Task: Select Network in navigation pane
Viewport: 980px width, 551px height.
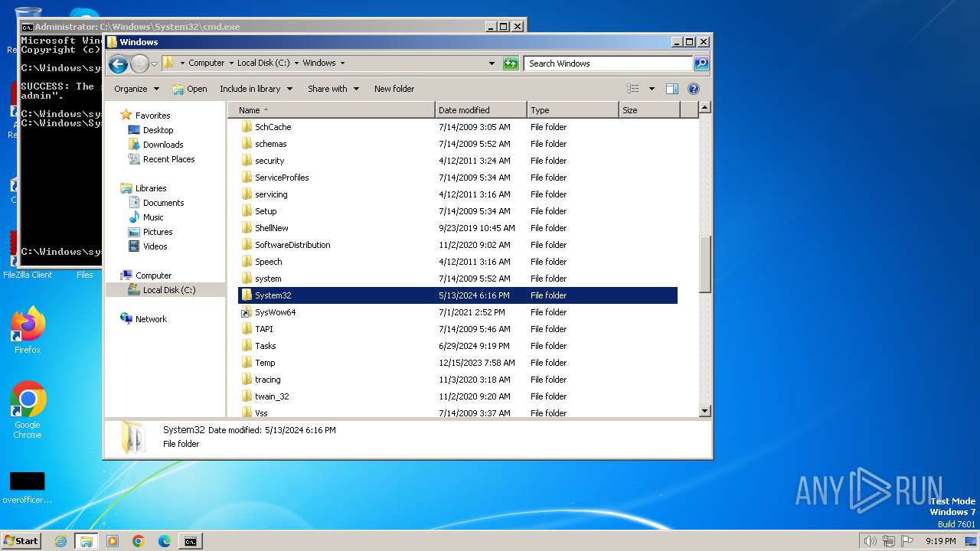Action: coord(150,319)
